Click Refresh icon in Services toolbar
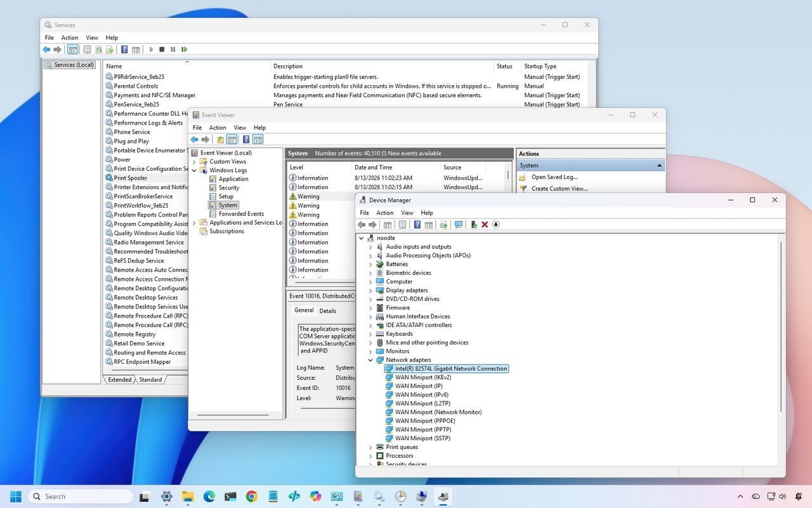Viewport: 812px width, 508px height. point(98,50)
